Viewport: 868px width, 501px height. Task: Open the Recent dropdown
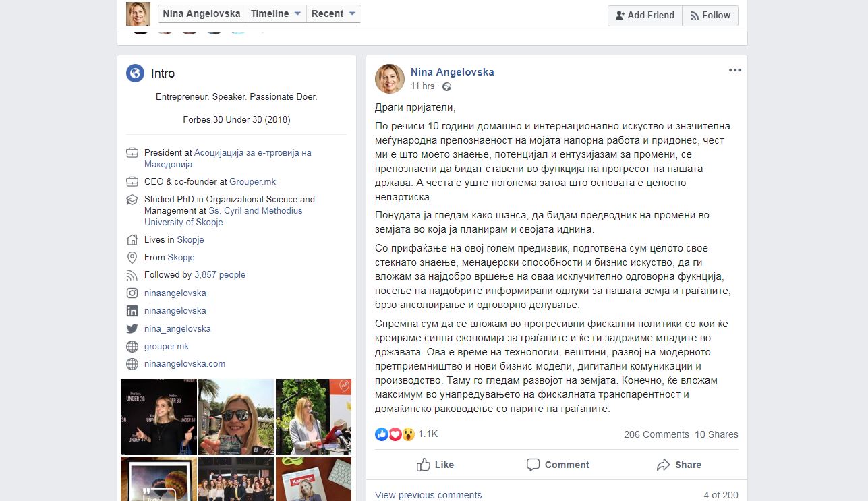pyautogui.click(x=333, y=13)
